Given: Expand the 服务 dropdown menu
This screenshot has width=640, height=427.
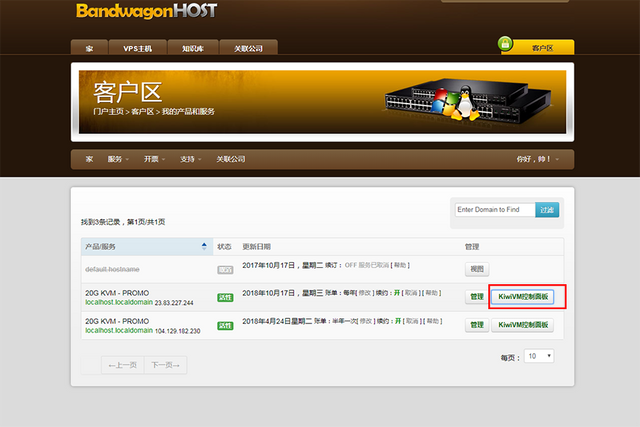Looking at the screenshot, I should pos(118,159).
